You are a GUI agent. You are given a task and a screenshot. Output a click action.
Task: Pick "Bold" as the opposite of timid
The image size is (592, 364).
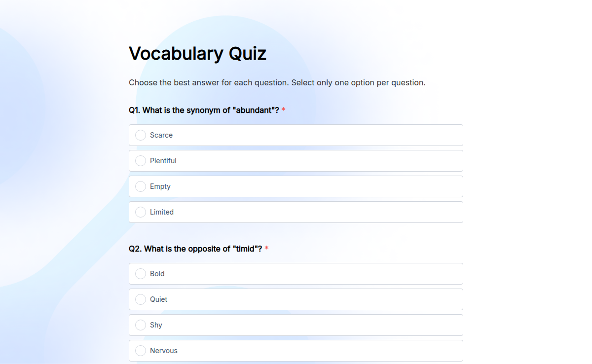(296, 274)
